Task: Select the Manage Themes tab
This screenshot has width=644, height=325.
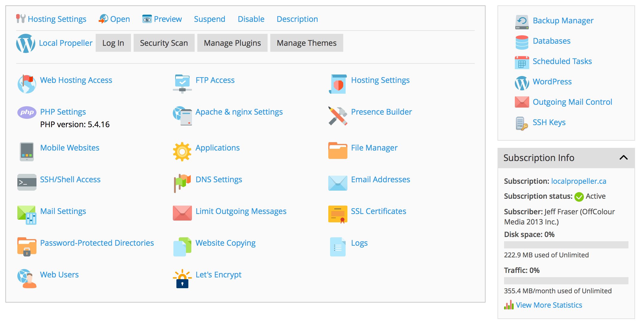Action: 306,43
